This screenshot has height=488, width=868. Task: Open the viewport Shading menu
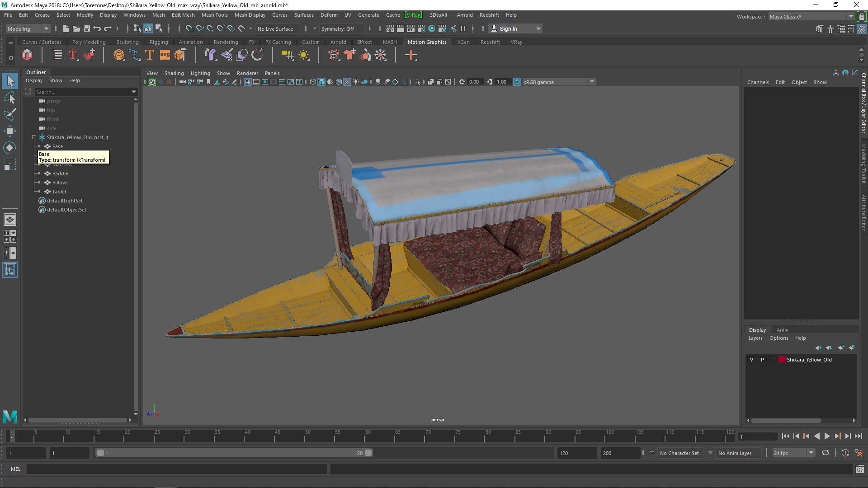click(174, 73)
